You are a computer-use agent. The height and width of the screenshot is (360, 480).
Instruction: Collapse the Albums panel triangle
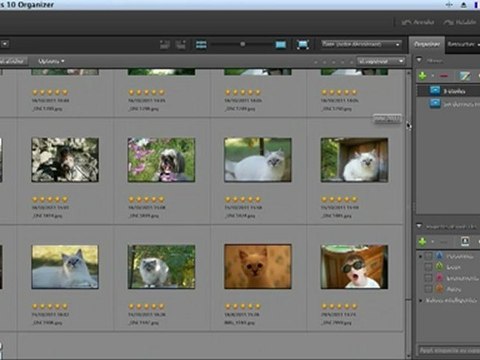click(x=419, y=60)
